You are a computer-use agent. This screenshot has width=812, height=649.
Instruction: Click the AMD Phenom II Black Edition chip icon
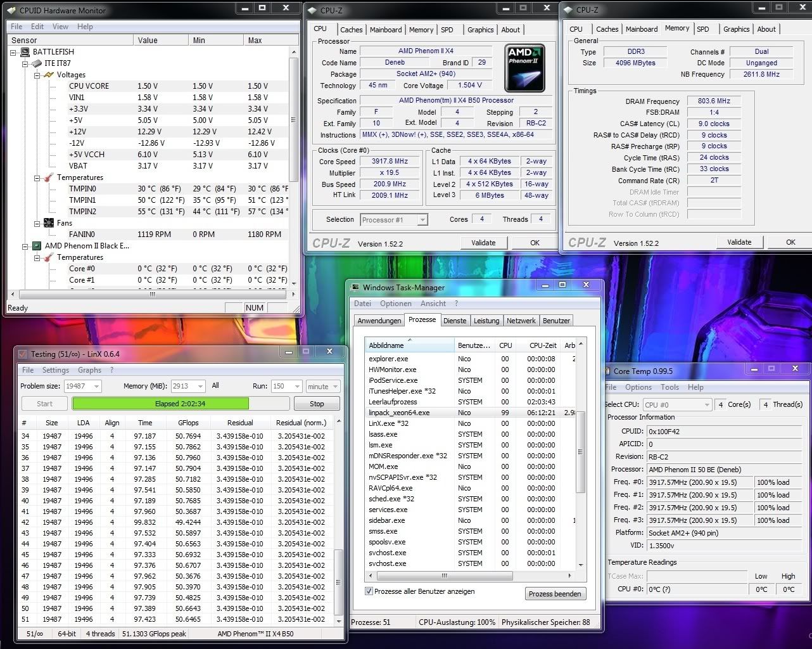pyautogui.click(x=37, y=246)
